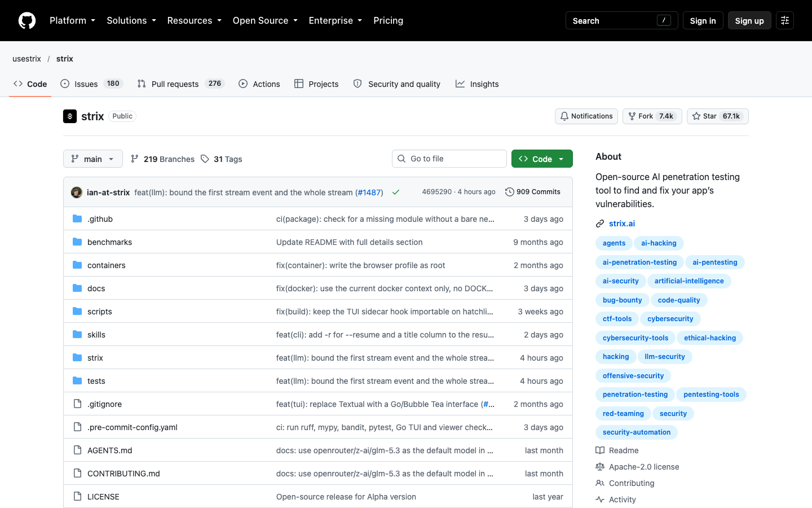This screenshot has width=812, height=508.
Task: Open the main branch selector
Action: tap(93, 159)
